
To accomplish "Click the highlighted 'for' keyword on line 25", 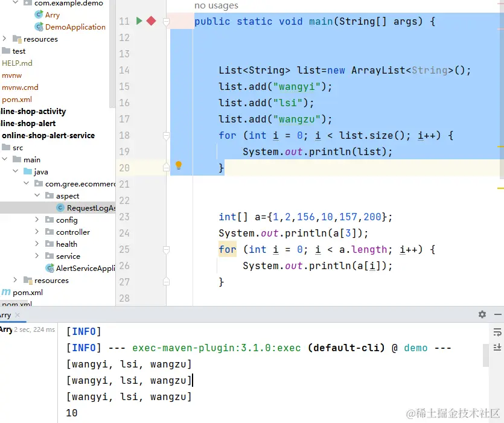I will 227,249.
